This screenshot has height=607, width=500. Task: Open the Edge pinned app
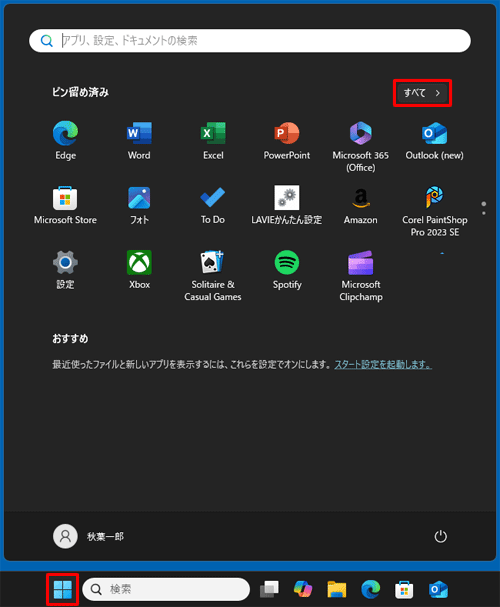tap(65, 141)
